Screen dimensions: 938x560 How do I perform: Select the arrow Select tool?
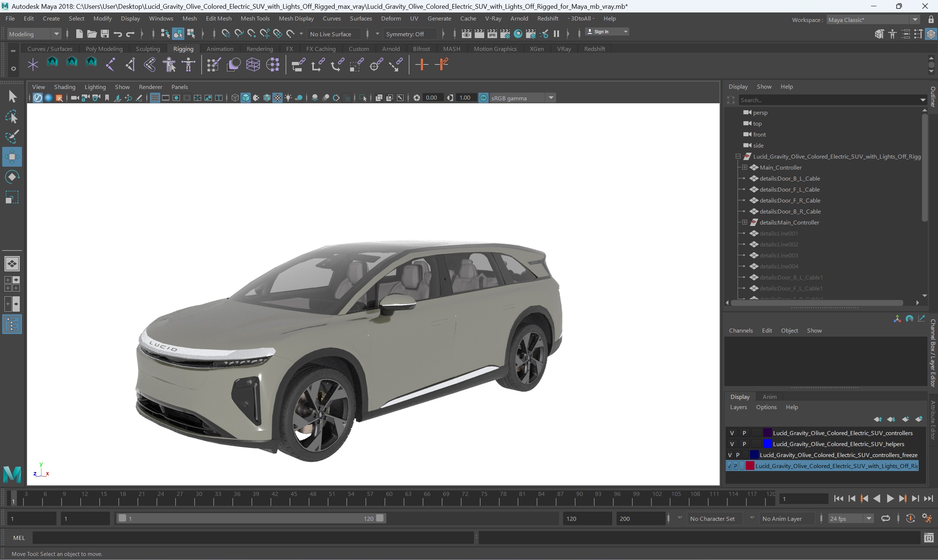tap(12, 97)
